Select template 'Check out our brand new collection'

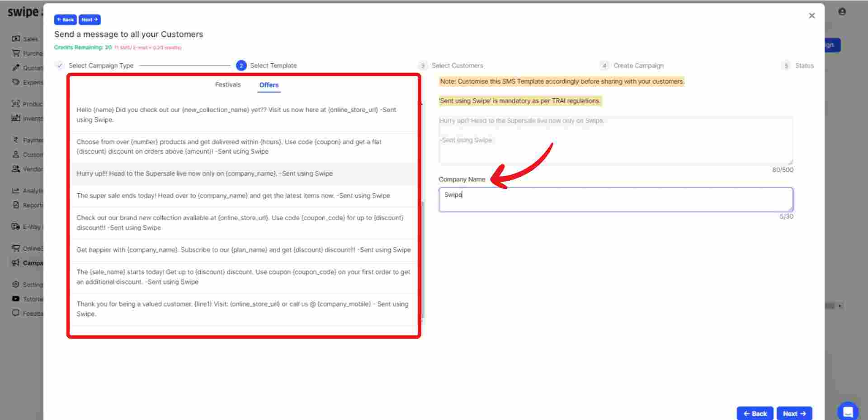pyautogui.click(x=244, y=223)
